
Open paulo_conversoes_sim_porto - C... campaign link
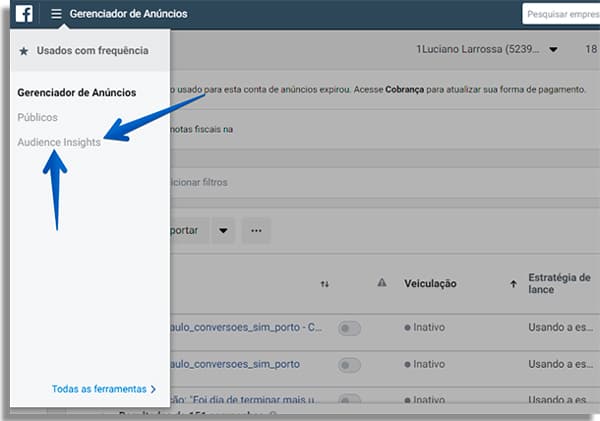point(246,328)
